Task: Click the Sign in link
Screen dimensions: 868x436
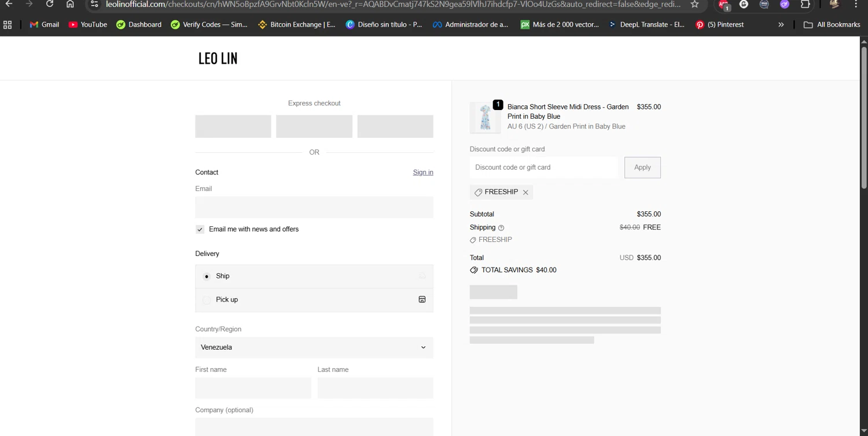Action: pyautogui.click(x=423, y=173)
